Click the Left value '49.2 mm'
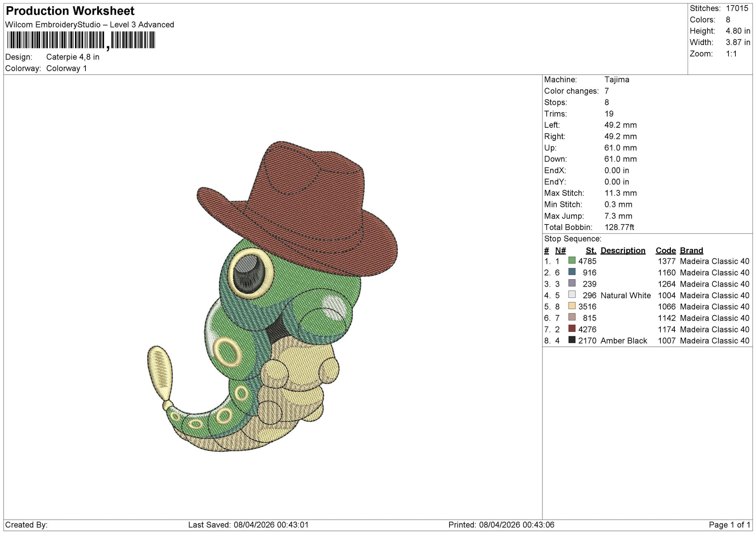This screenshot has height=534, width=756. coord(620,125)
